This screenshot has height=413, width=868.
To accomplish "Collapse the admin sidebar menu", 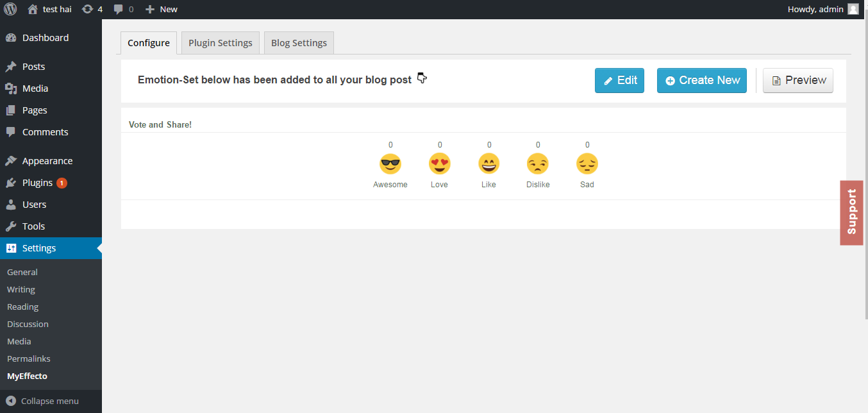I will pyautogui.click(x=43, y=401).
